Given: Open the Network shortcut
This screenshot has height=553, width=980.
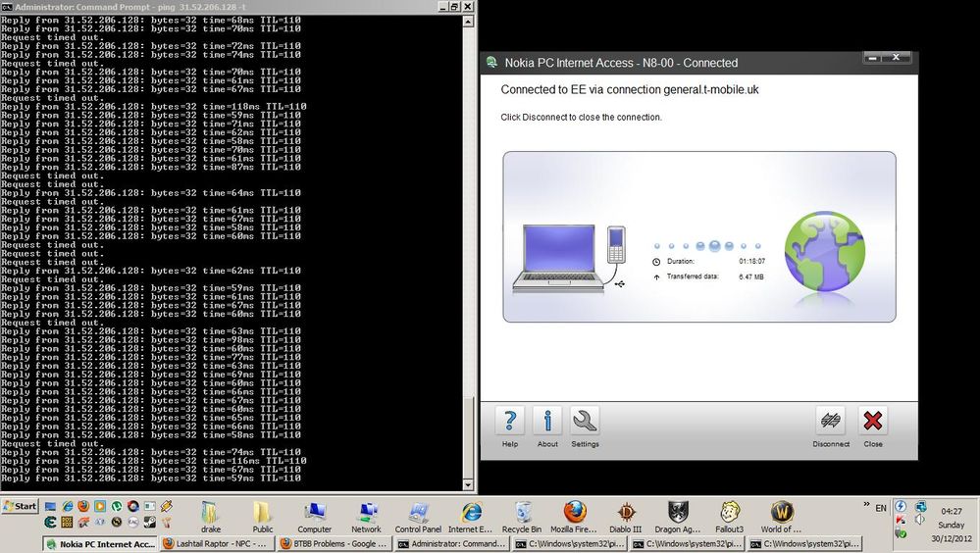Looking at the screenshot, I should pyautogui.click(x=366, y=518).
